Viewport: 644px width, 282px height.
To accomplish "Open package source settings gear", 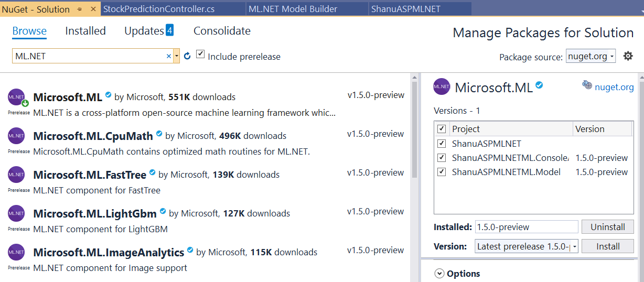I will click(x=628, y=56).
